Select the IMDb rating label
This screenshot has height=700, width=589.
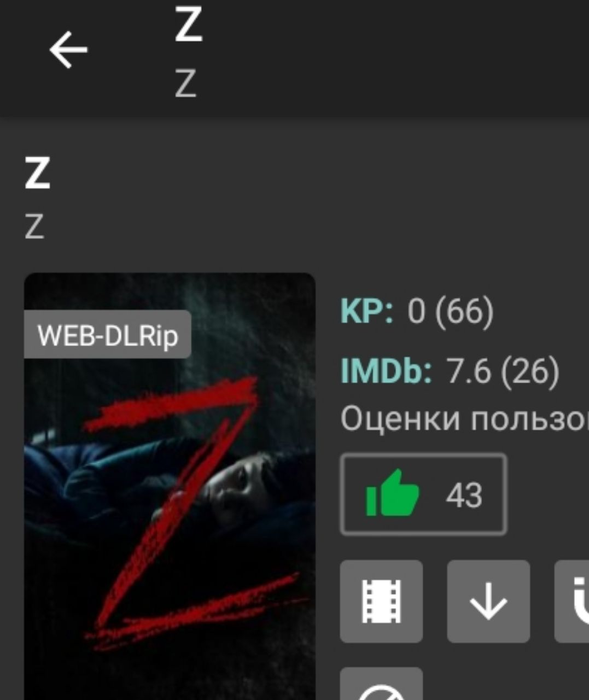[x=386, y=370]
